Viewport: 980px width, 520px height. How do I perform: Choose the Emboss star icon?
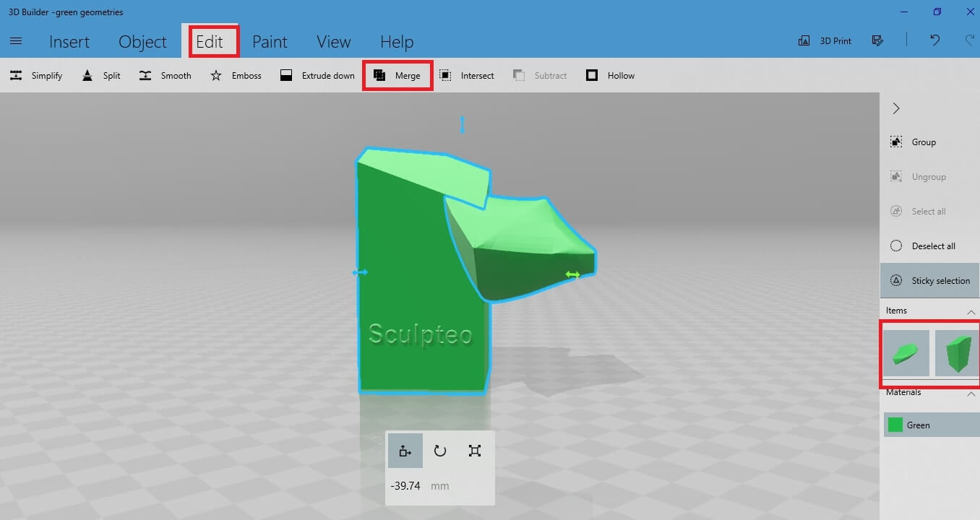point(216,76)
